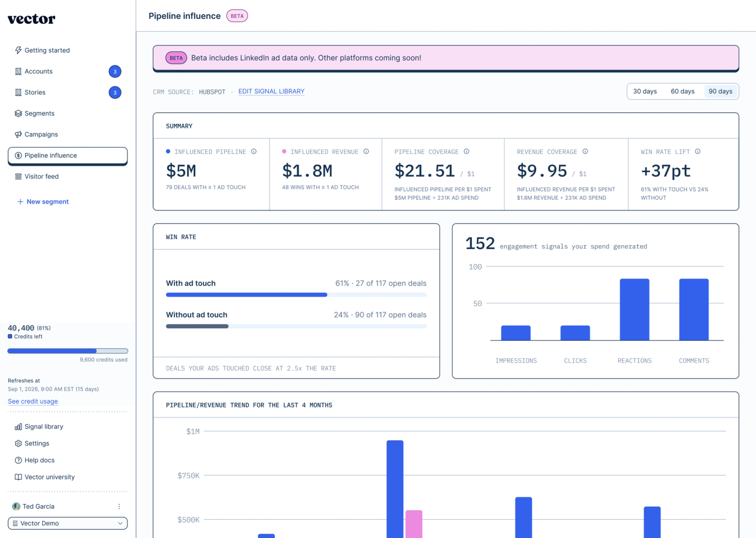
Task: Click the With ad touch progress bar
Action: point(296,295)
